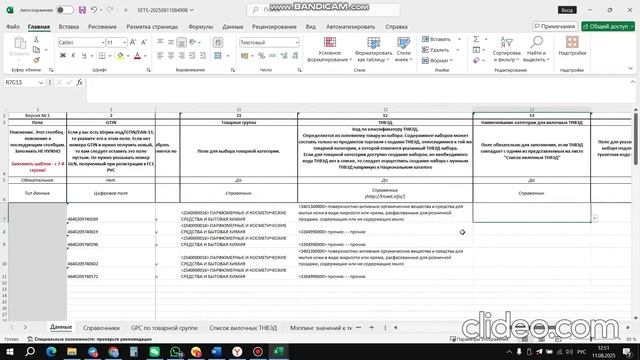Click the Decrease Decimal icon

click(x=295, y=56)
